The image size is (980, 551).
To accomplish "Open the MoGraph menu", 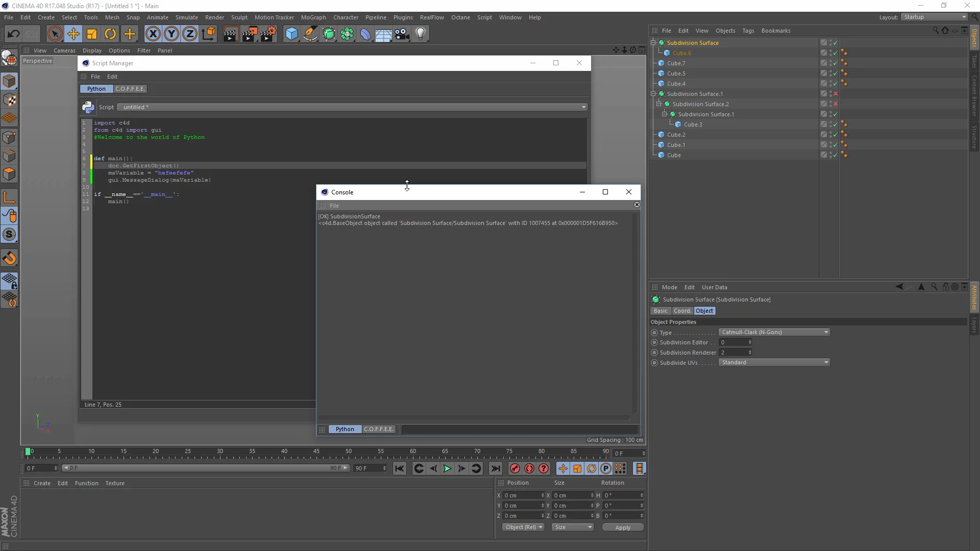I will pyautogui.click(x=313, y=17).
